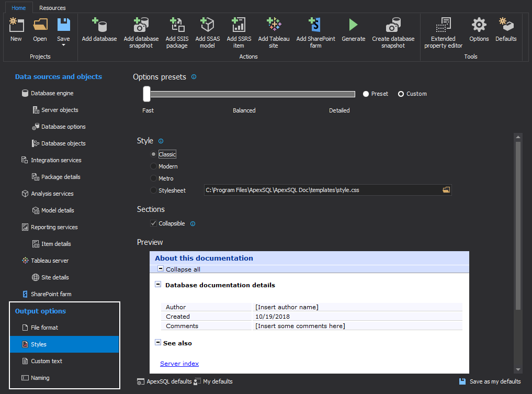The height and width of the screenshot is (394, 532).
Task: Click the Add database icon
Action: [x=99, y=25]
